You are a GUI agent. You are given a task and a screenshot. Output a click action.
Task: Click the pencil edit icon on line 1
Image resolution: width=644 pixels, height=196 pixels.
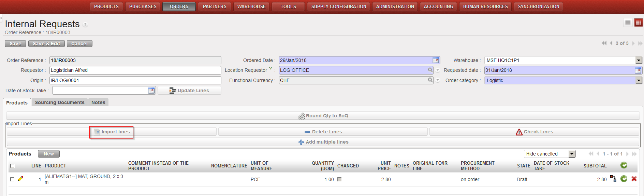[x=20, y=179]
